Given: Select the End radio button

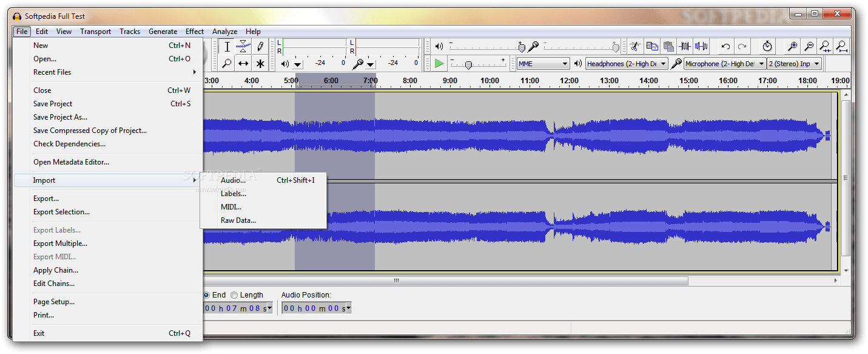Looking at the screenshot, I should click(x=207, y=295).
